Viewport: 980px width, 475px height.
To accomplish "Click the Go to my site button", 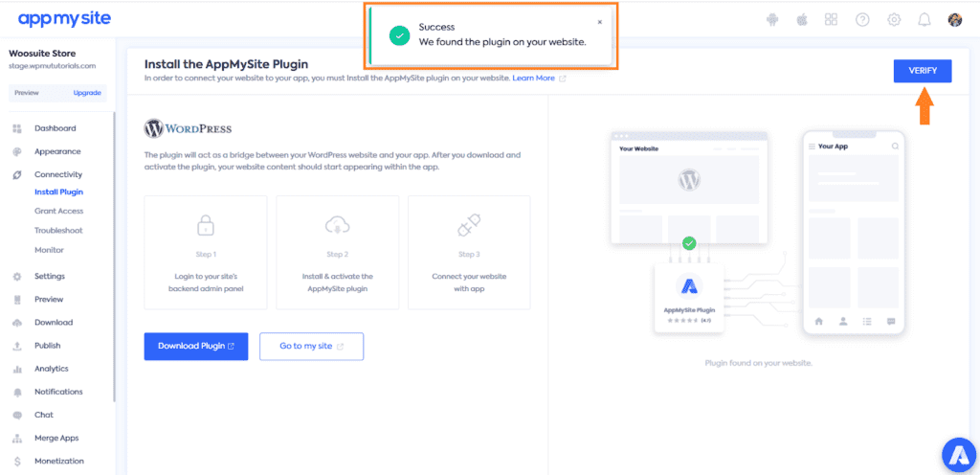I will (x=311, y=347).
